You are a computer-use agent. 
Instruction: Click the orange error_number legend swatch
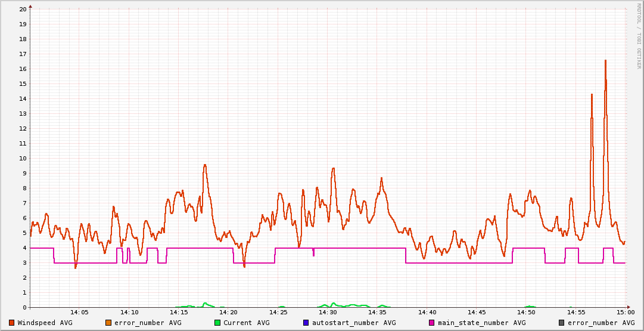[x=108, y=323]
